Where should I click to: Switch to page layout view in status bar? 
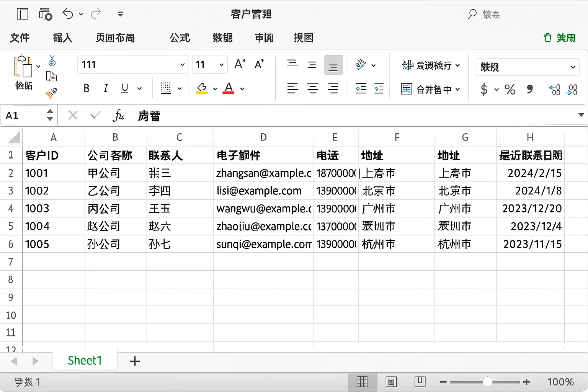[x=391, y=382]
